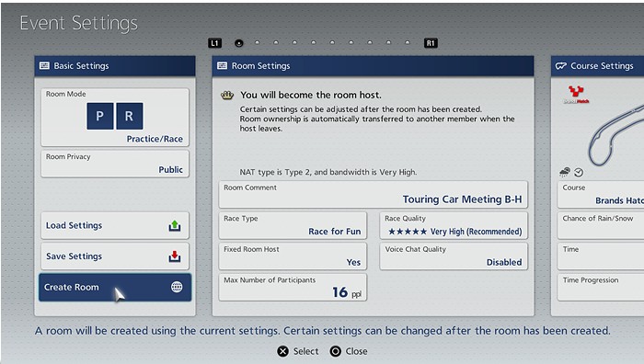Select the second page indicator dot
The image size is (644, 364).
(x=257, y=42)
